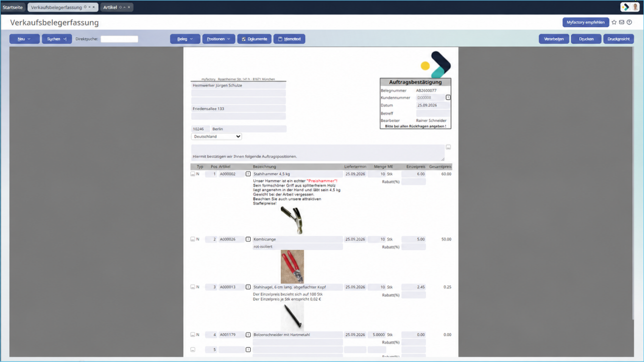Open customer lookup next to Kundennummer

pyautogui.click(x=448, y=98)
